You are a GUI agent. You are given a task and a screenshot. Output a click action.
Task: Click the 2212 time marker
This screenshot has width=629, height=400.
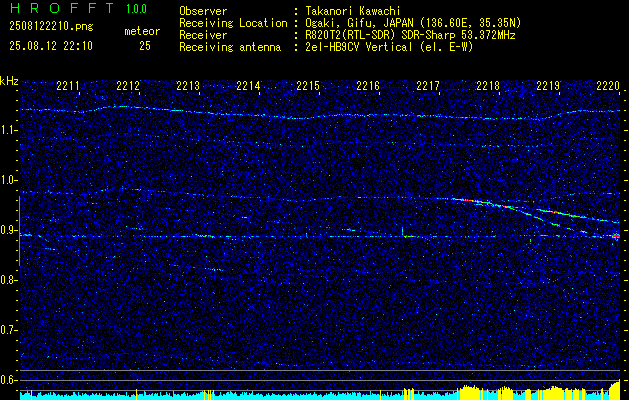tap(128, 85)
